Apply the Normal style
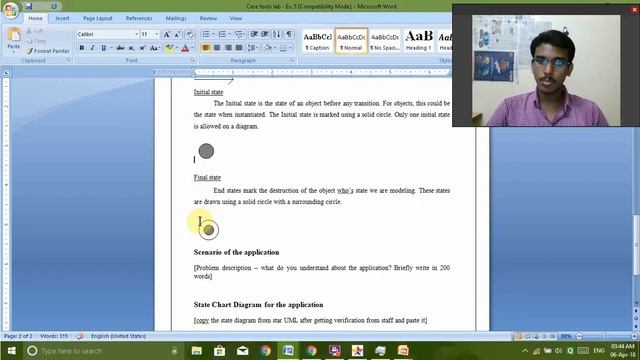This screenshot has height=360, width=640. pos(351,41)
